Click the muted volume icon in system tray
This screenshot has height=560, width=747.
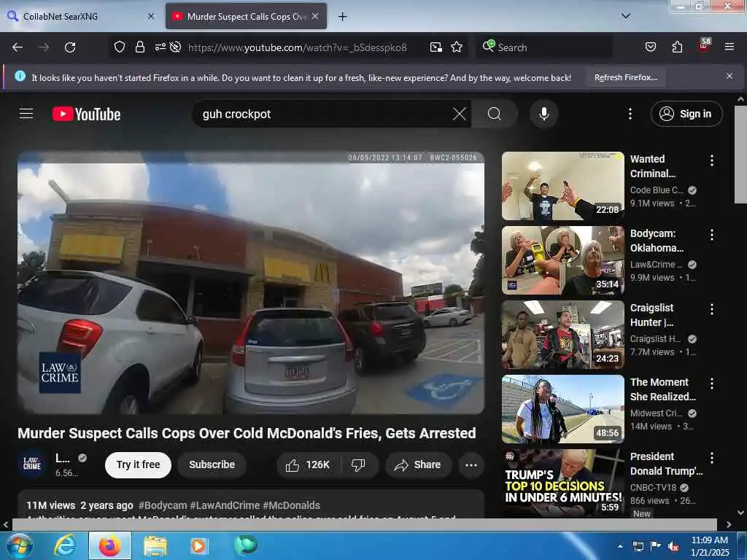673,546
